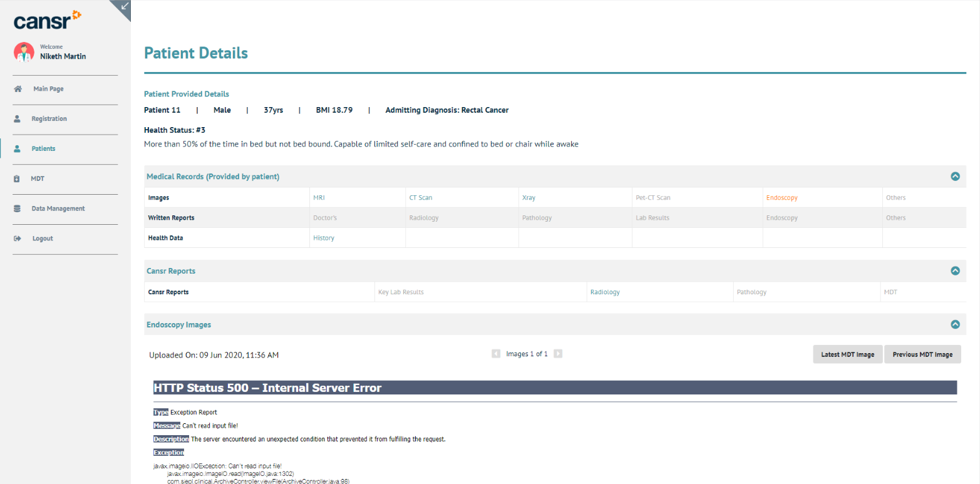Viewport: 980px width, 484px height.
Task: Click the Registration person icon
Action: click(18, 119)
